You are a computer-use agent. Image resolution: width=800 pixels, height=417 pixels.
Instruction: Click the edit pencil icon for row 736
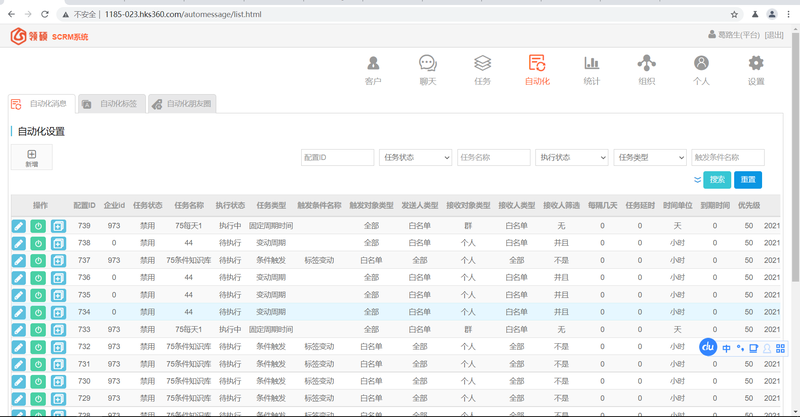[x=18, y=278]
